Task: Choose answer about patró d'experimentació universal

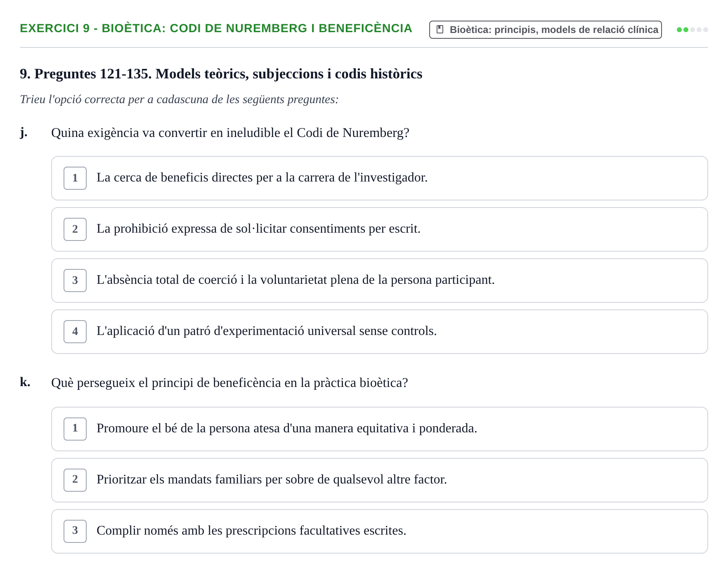Action: (x=379, y=332)
